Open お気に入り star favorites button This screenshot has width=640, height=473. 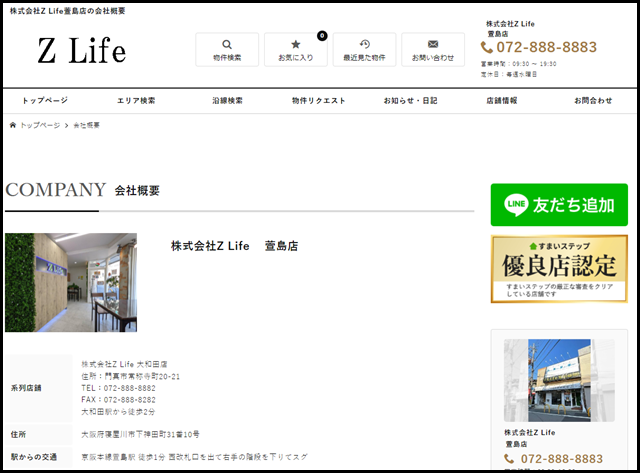296,49
